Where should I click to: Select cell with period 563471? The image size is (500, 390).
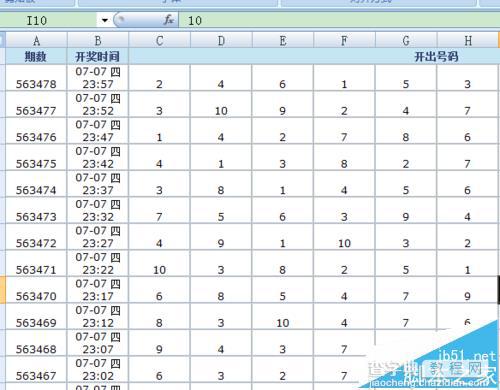(x=36, y=263)
